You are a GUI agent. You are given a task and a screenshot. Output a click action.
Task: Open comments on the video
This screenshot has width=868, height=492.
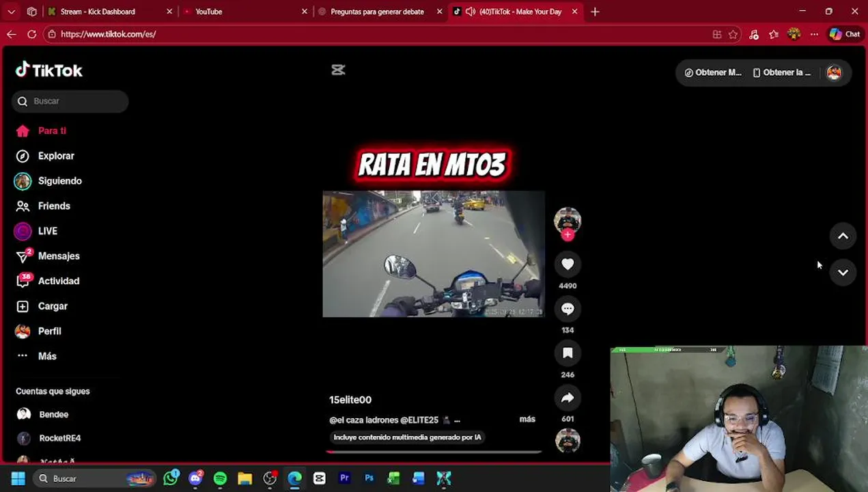coord(568,309)
